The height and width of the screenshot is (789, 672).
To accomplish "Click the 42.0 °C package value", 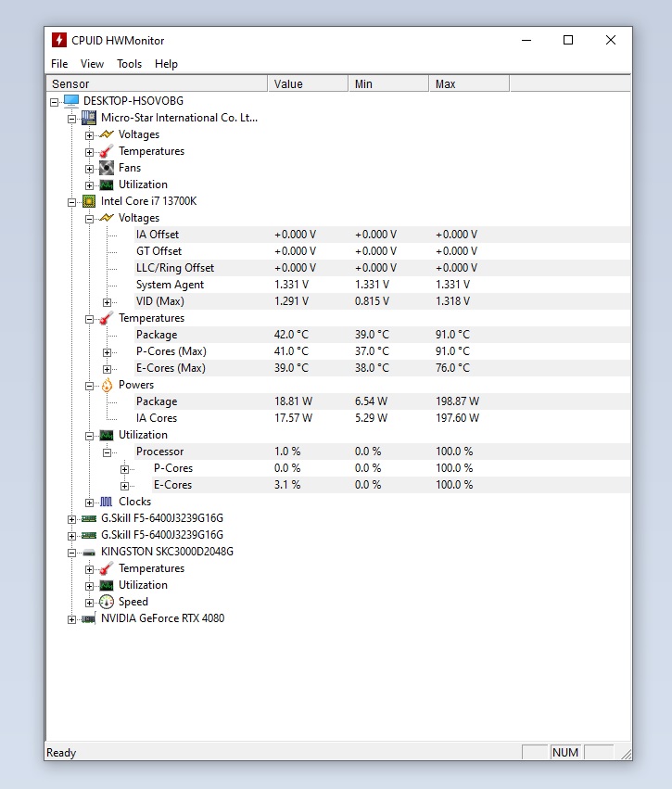I will (291, 335).
